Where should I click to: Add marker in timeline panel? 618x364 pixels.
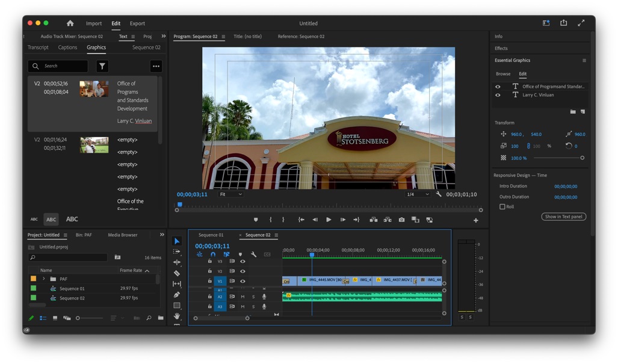click(241, 254)
